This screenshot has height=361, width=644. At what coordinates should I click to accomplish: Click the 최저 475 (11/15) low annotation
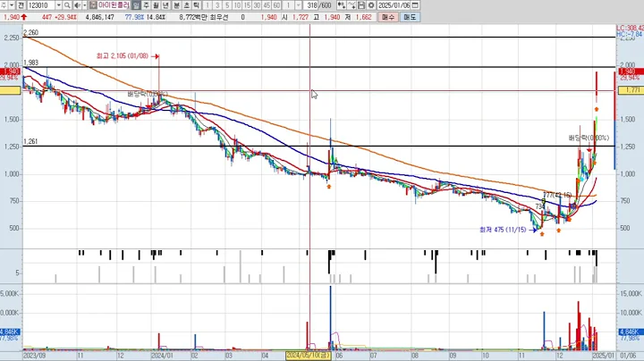click(x=503, y=230)
